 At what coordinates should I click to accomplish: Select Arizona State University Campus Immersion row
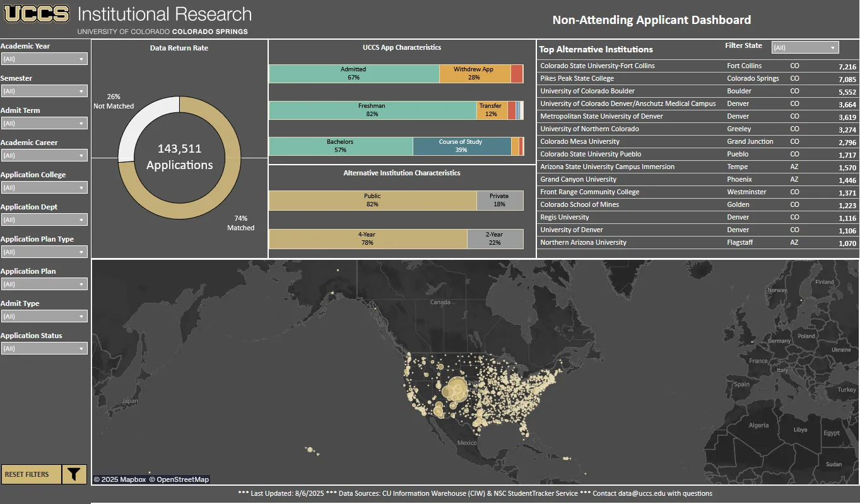coord(698,167)
